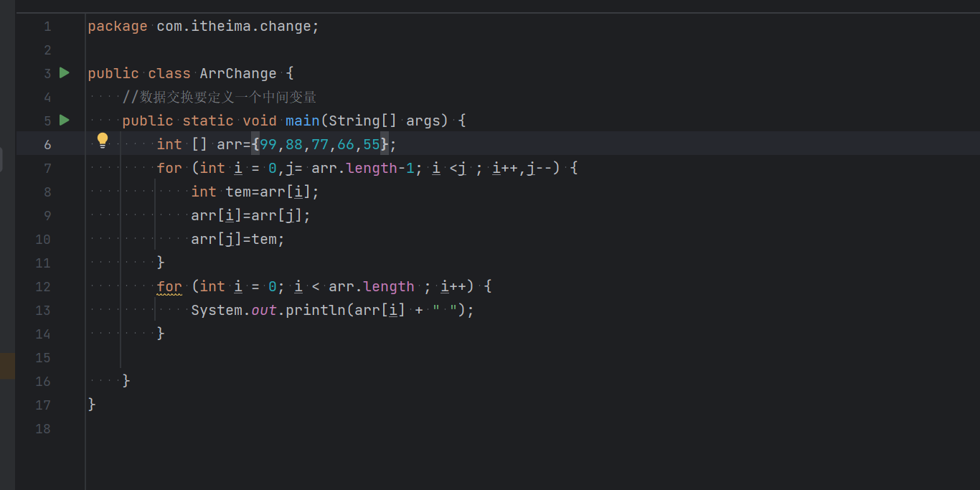
Task: Run the ArrChange class from gutter icon
Action: coord(65,73)
